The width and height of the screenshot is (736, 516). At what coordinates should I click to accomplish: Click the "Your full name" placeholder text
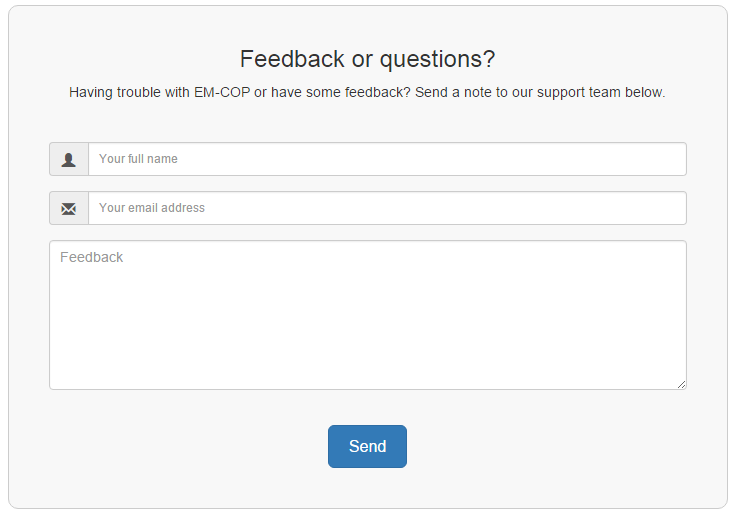pyautogui.click(x=138, y=159)
